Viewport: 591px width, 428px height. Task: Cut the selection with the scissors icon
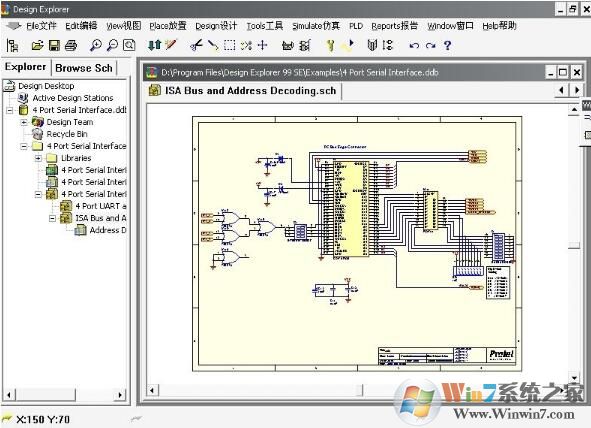tap(196, 45)
